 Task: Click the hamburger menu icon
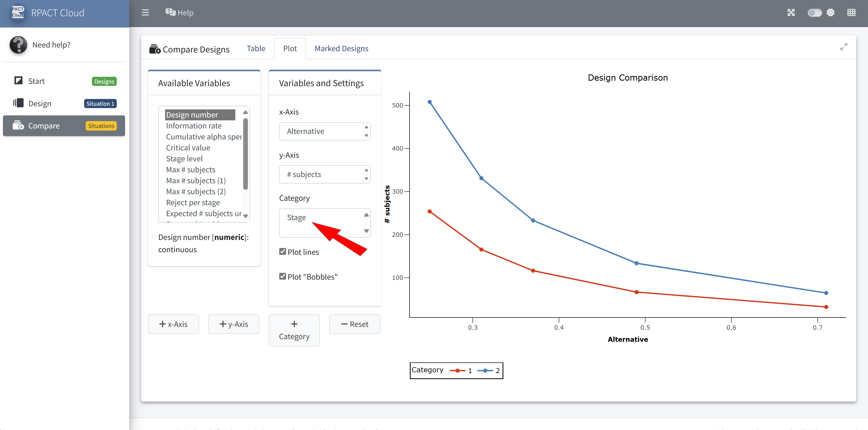145,13
